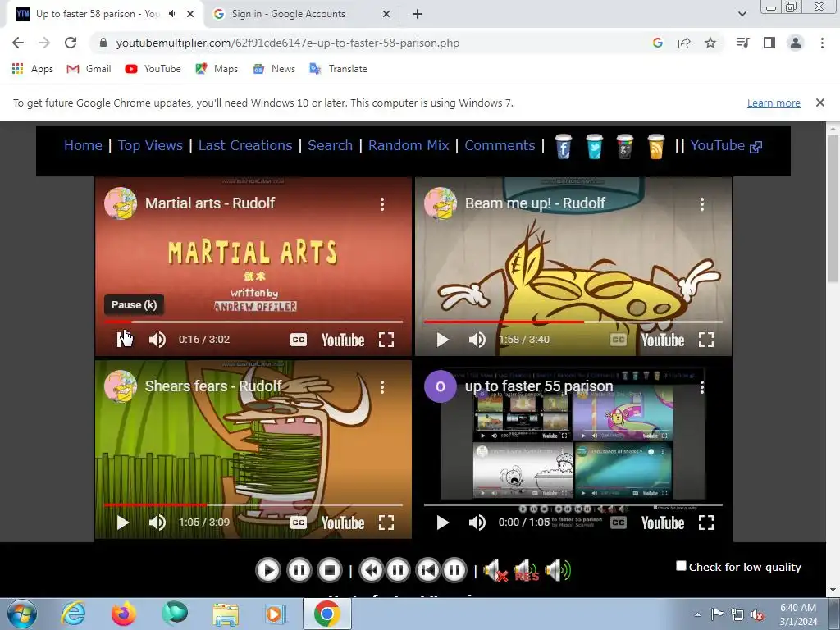The width and height of the screenshot is (840, 630).
Task: Stop all videos with bottom stop button
Action: tap(330, 570)
